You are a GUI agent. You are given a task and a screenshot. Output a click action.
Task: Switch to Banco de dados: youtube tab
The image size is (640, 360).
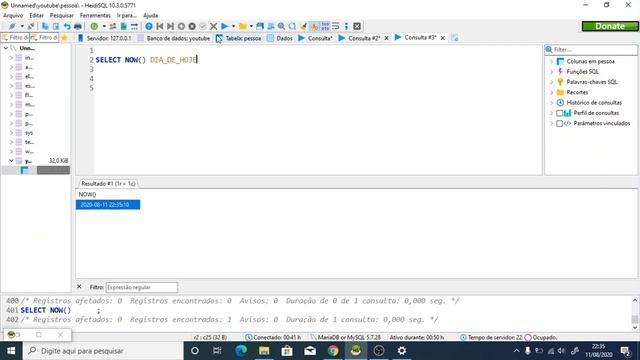[174, 38]
